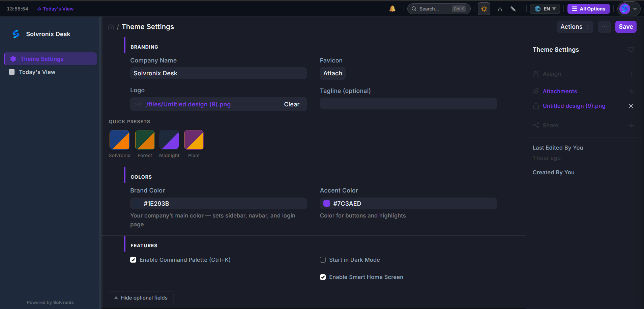This screenshot has height=309, width=644.
Task: Click the Created By You text
Action: pyautogui.click(x=553, y=172)
